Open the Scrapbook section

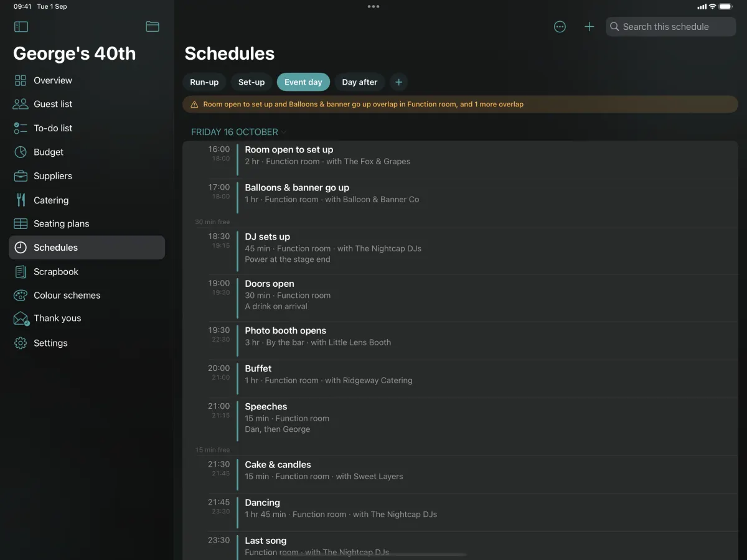[87, 272]
